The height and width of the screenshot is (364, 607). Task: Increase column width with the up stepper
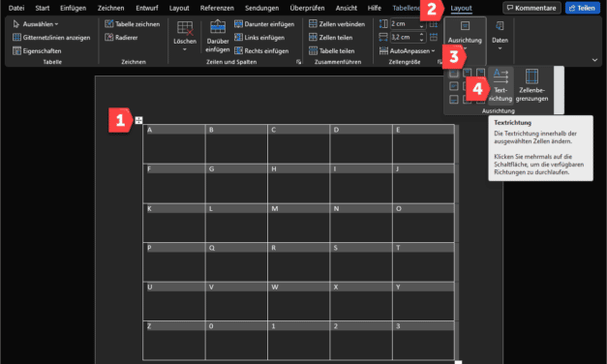point(421,35)
